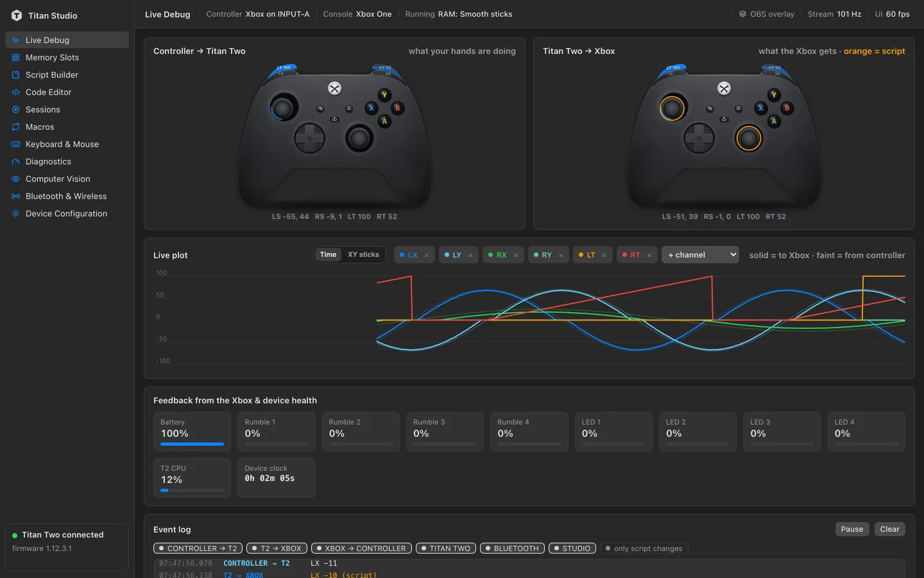Toggle the CONTROLLER → T2 log filter
The width and height of the screenshot is (924, 578).
coord(198,548)
